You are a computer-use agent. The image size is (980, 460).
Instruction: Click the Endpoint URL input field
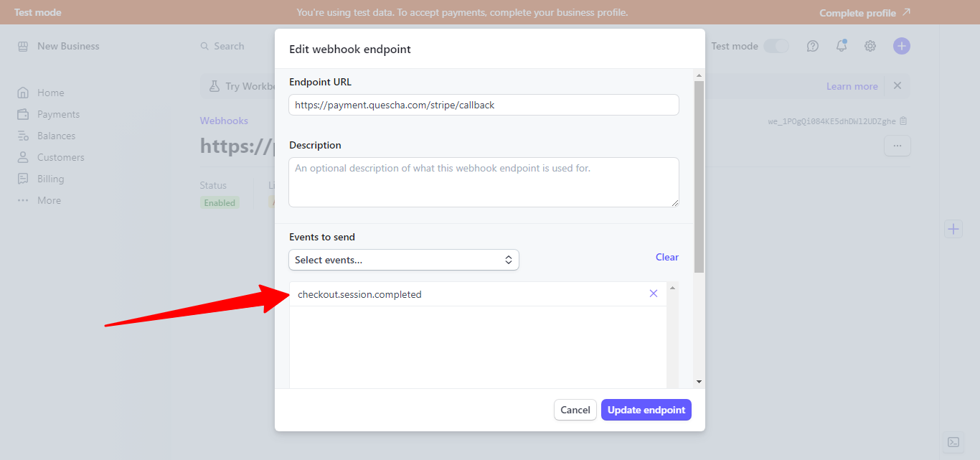tap(484, 105)
